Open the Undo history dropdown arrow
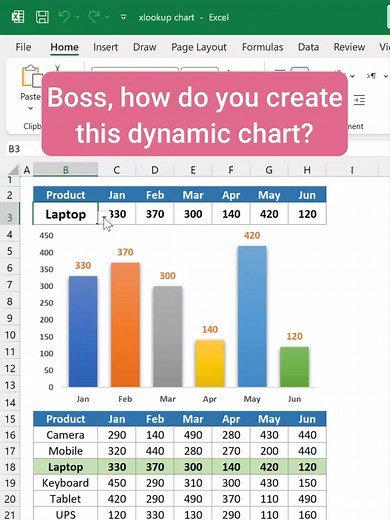This screenshot has width=390, height=520. (78, 17)
